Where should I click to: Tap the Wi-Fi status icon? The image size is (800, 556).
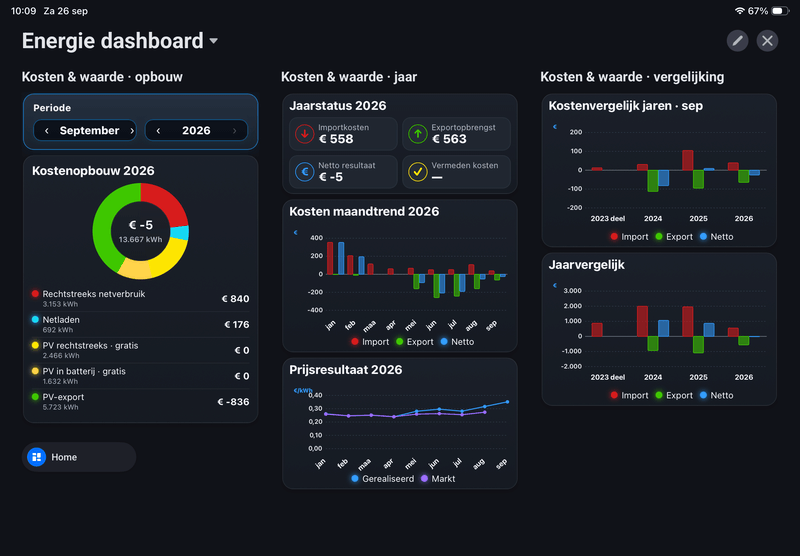[x=739, y=11]
